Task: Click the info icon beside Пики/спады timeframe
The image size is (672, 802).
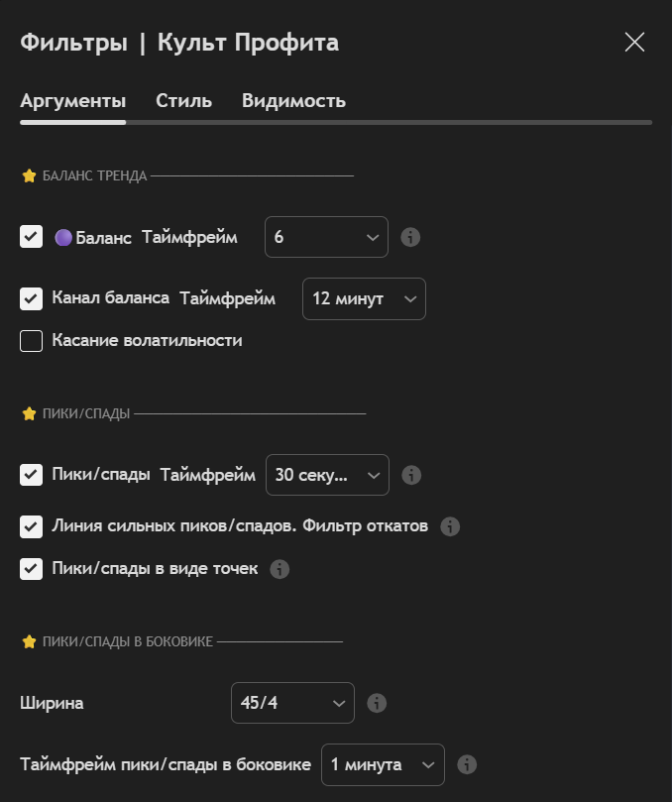Action: click(x=411, y=475)
